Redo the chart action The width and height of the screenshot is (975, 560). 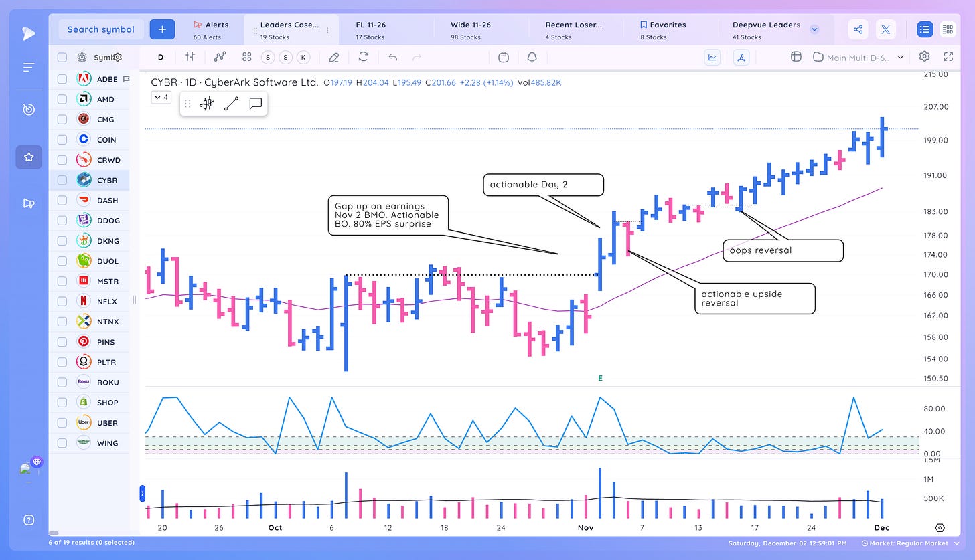coord(417,57)
